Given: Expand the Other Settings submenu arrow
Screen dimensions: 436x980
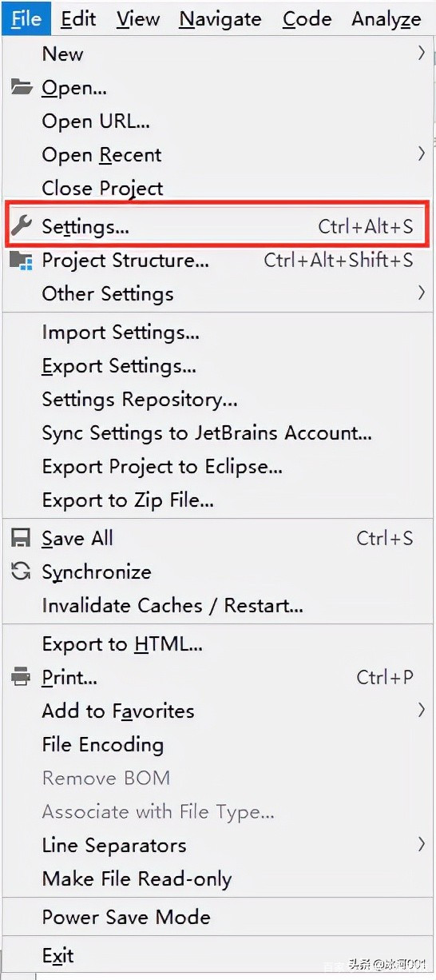Looking at the screenshot, I should 421,293.
